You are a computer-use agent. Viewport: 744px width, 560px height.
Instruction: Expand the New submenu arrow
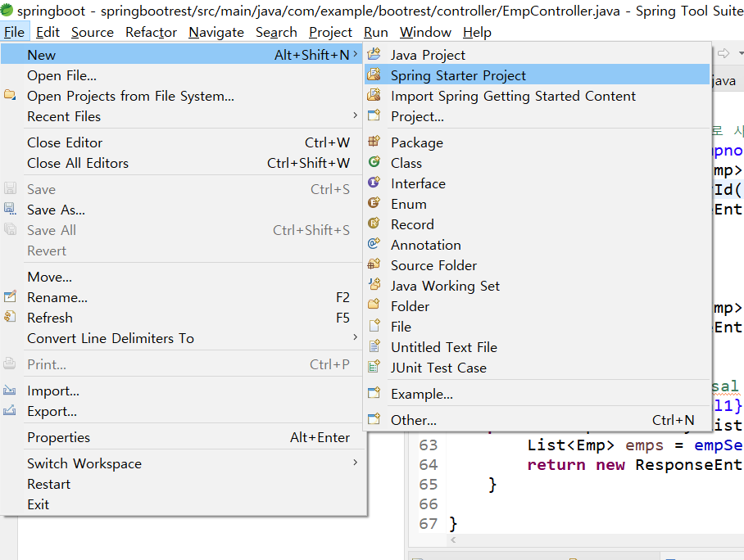pos(355,55)
